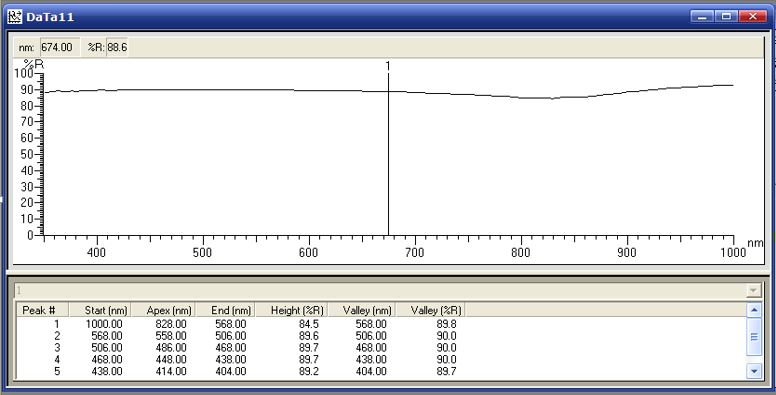The height and width of the screenshot is (395, 776).
Task: Click End value 404.00 in peak 5
Action: coord(231,371)
